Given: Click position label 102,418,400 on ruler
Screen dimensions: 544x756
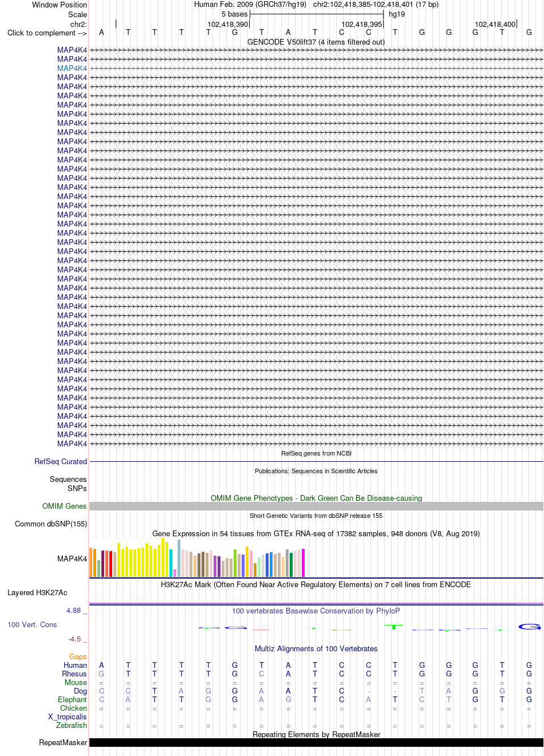Looking at the screenshot, I should pos(495,25).
